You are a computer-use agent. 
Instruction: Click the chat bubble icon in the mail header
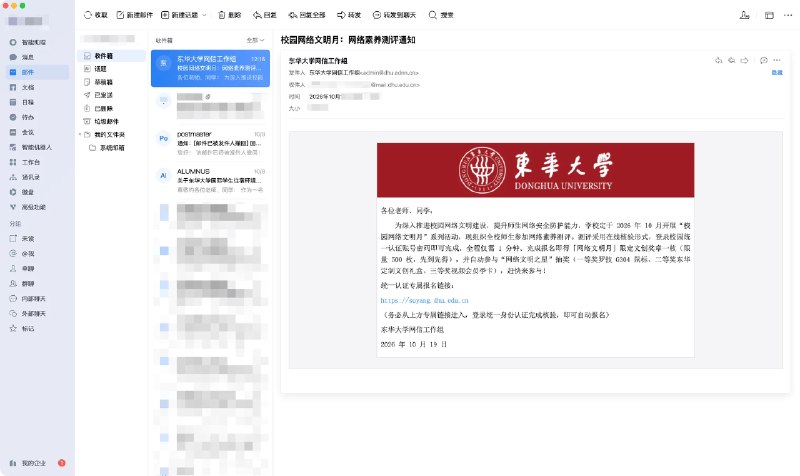tap(764, 60)
